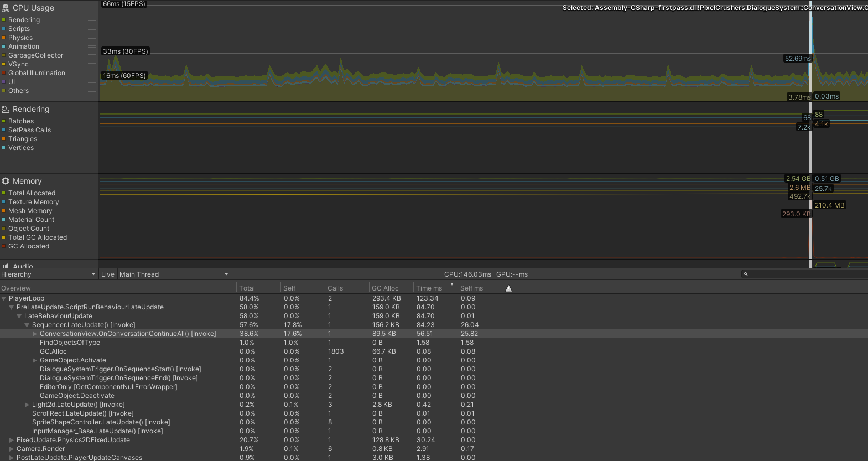Sort by the Self ms column header
Viewport: 868px width, 461px height.
coord(480,288)
